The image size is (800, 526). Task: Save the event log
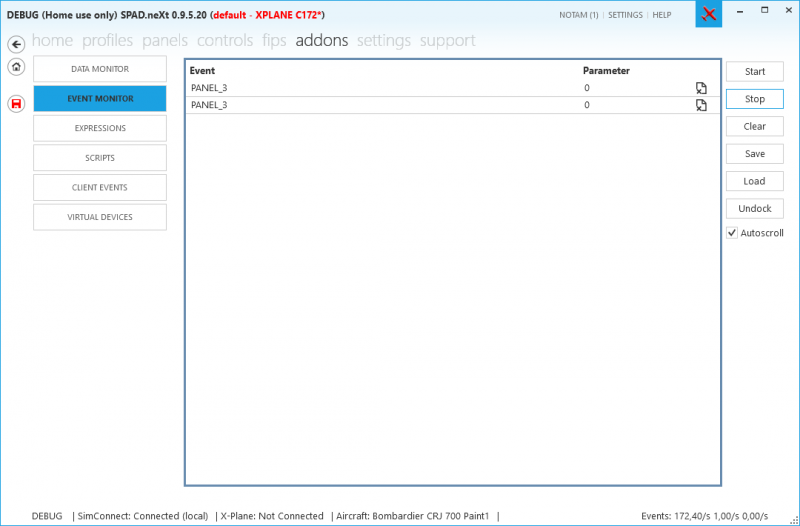(x=755, y=154)
